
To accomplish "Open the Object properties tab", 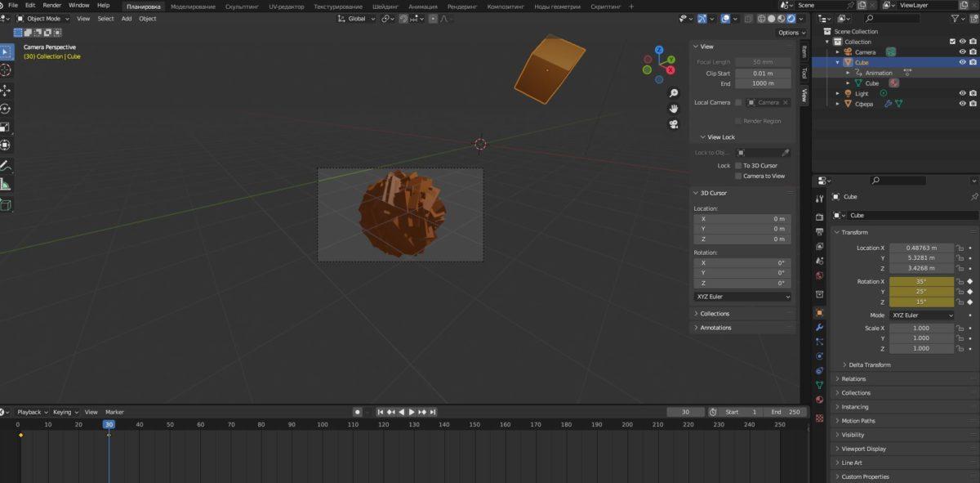I will tap(819, 312).
